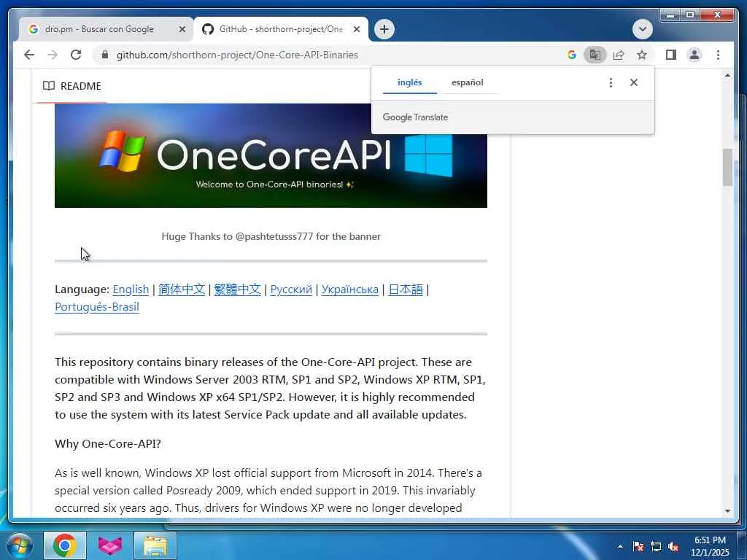Image resolution: width=747 pixels, height=560 pixels.
Task: Select the español tab in Translate popup
Action: (468, 82)
